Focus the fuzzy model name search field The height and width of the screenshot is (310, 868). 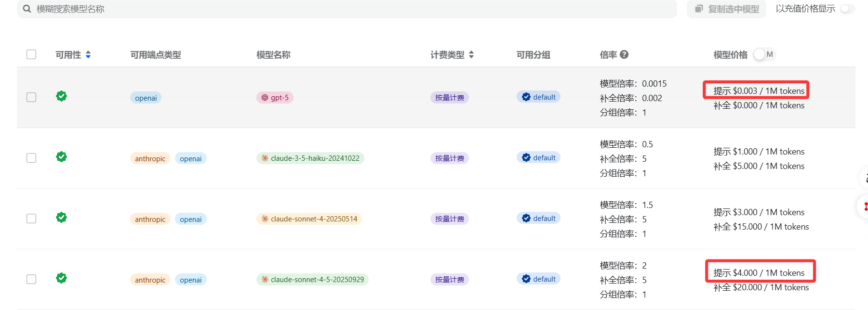tap(347, 9)
